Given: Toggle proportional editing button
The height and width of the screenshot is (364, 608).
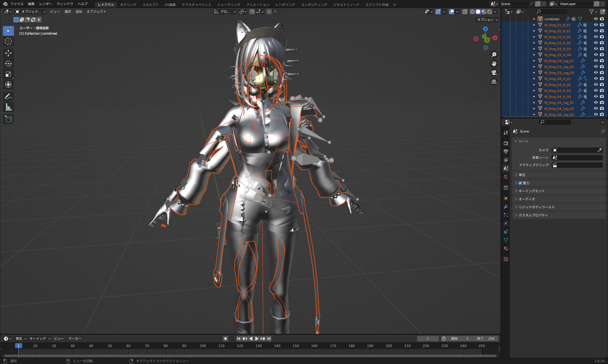Looking at the screenshot, I should pyautogui.click(x=269, y=12).
